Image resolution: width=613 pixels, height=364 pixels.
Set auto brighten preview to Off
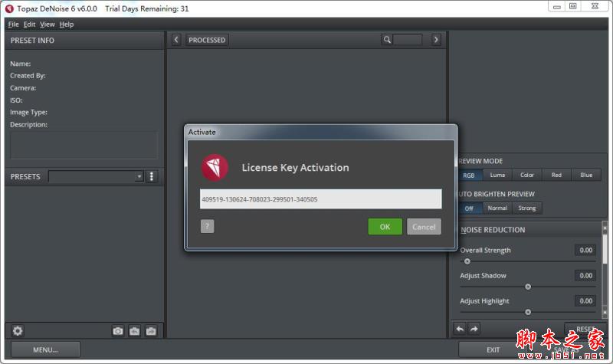469,208
